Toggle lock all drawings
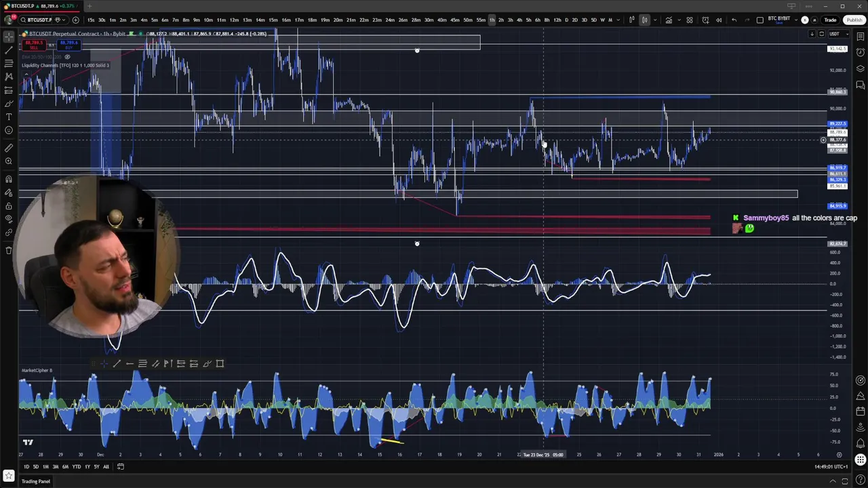The width and height of the screenshot is (868, 488). 9,205
